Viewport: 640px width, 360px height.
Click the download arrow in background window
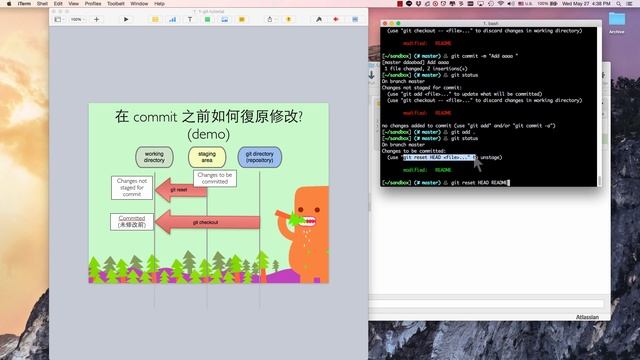(x=371, y=75)
